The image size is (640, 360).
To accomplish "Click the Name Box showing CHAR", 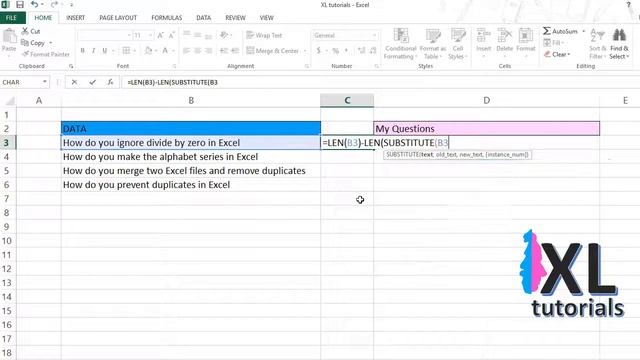I will coord(24,82).
